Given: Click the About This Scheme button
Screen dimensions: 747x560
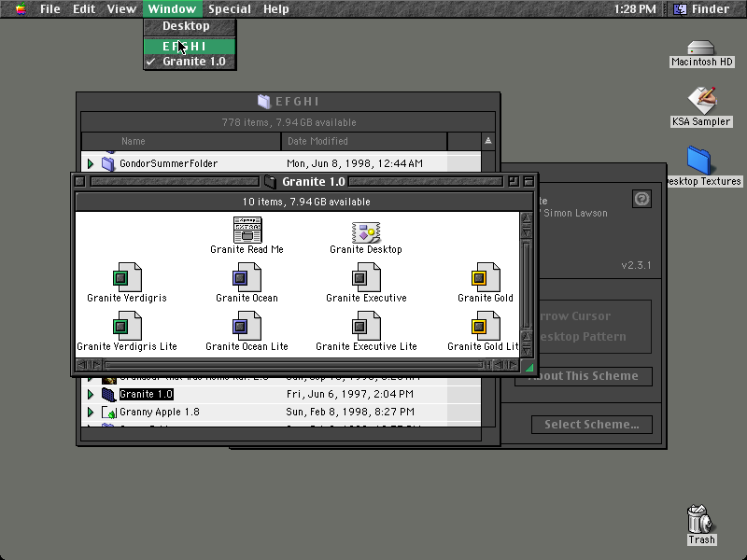Looking at the screenshot, I should 584,376.
